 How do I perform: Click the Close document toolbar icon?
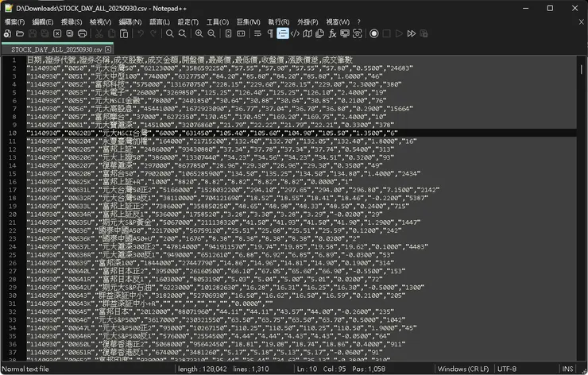[57, 33]
